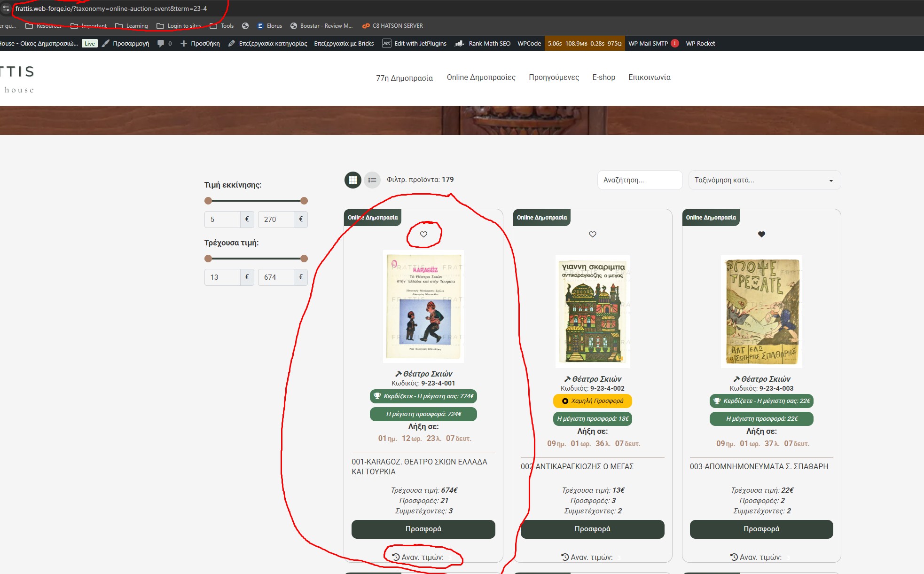Image resolution: width=924 pixels, height=574 pixels.
Task: Open Προσθήκη new content menu
Action: (200, 43)
